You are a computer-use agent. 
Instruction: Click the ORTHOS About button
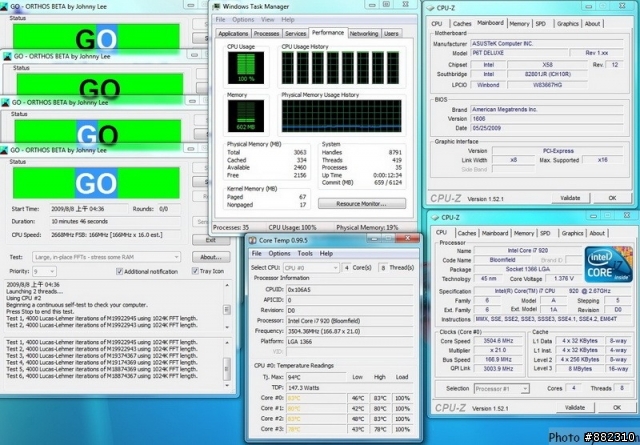pos(211,257)
